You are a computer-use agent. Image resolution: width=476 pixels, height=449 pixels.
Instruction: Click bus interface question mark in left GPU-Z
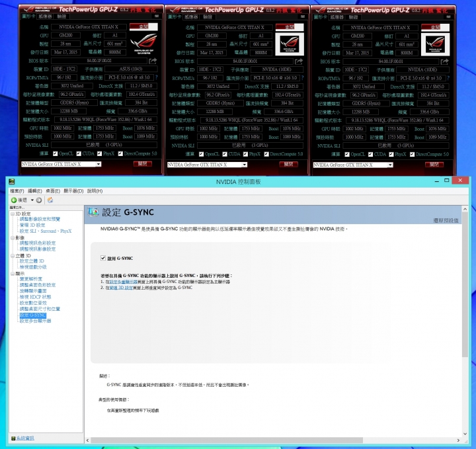click(x=156, y=77)
